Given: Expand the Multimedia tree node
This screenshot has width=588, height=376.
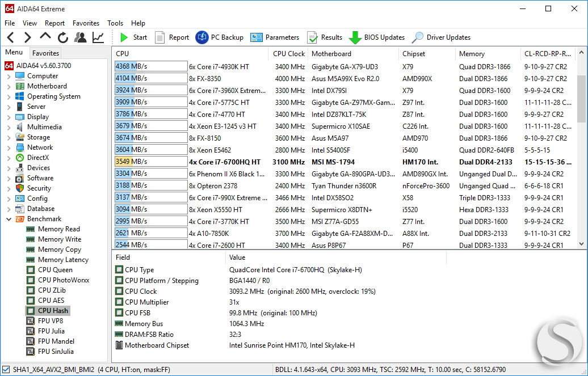Looking at the screenshot, I should tap(9, 127).
